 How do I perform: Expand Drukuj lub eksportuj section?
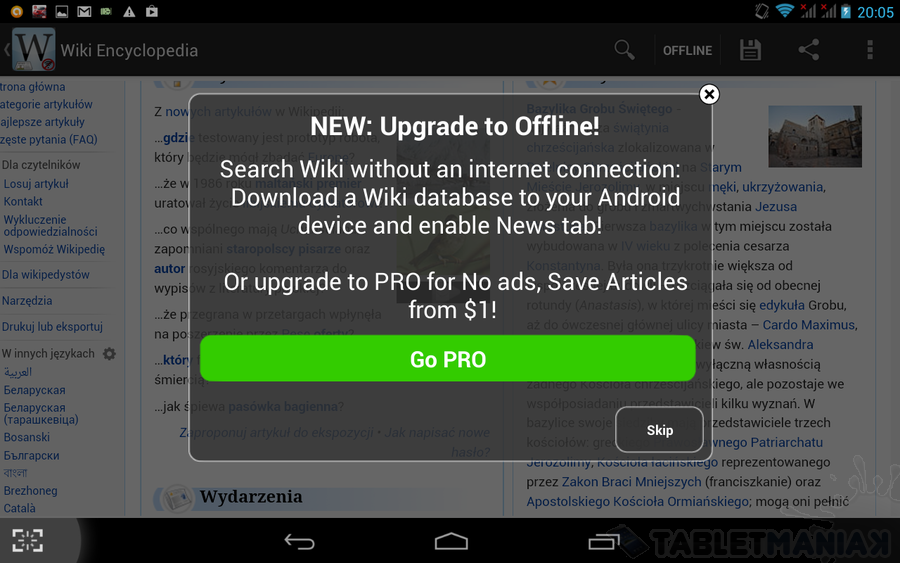tap(52, 327)
